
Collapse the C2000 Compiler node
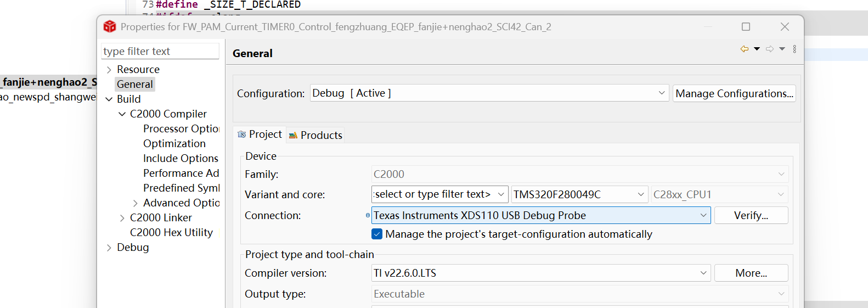[x=122, y=114]
